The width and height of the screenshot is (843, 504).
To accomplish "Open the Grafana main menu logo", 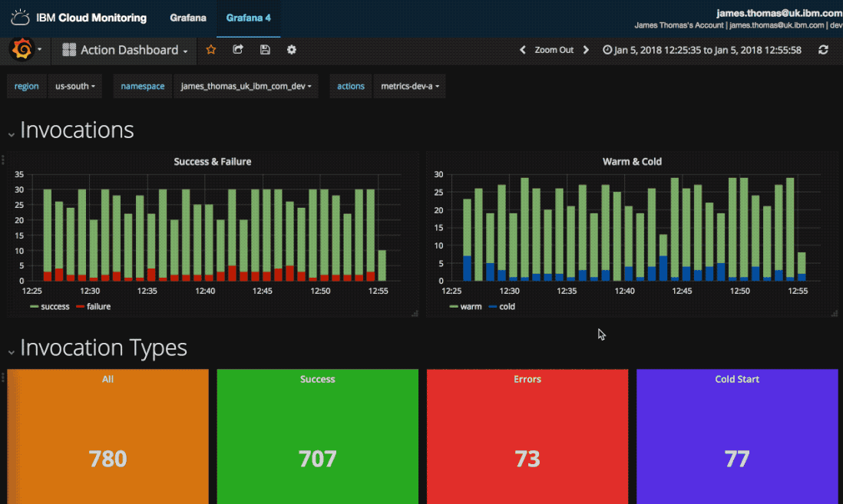I will [x=22, y=49].
